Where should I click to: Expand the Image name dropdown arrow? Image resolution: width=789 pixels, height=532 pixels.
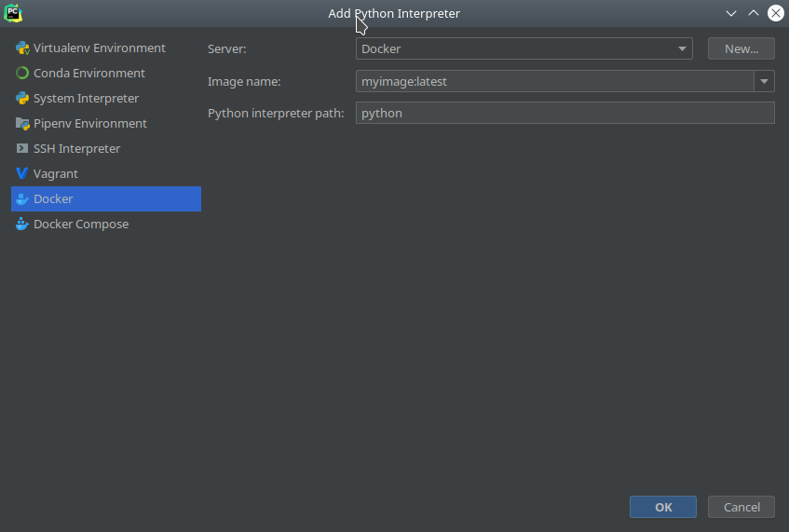(765, 82)
